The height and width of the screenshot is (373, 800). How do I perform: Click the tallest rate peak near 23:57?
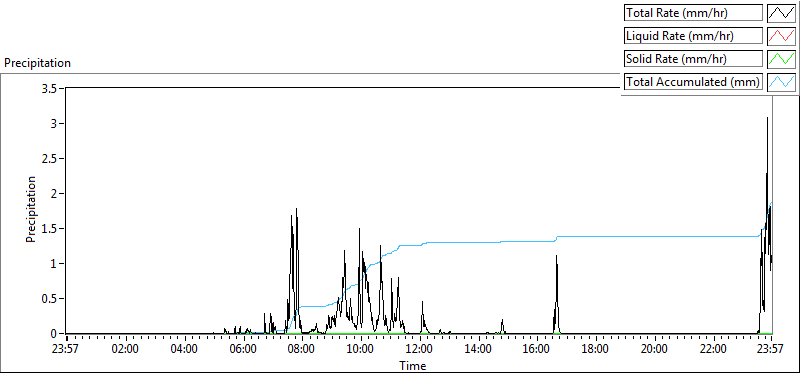(767, 118)
